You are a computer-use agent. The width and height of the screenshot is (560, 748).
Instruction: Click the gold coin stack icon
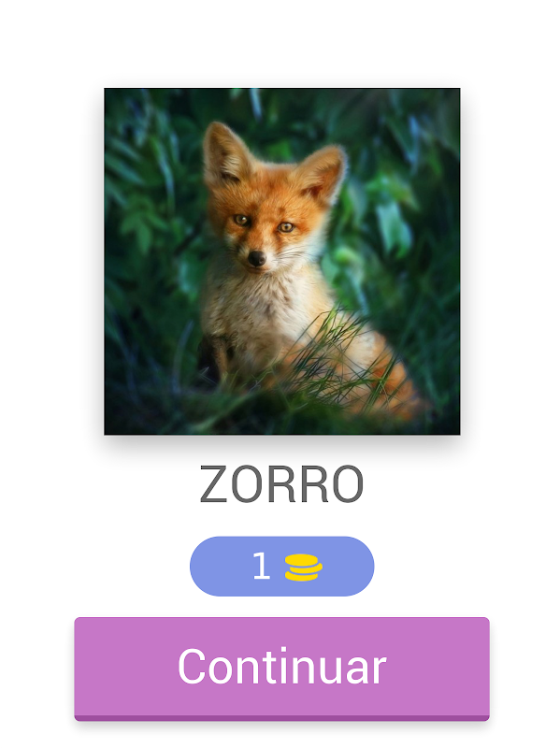[x=304, y=568]
